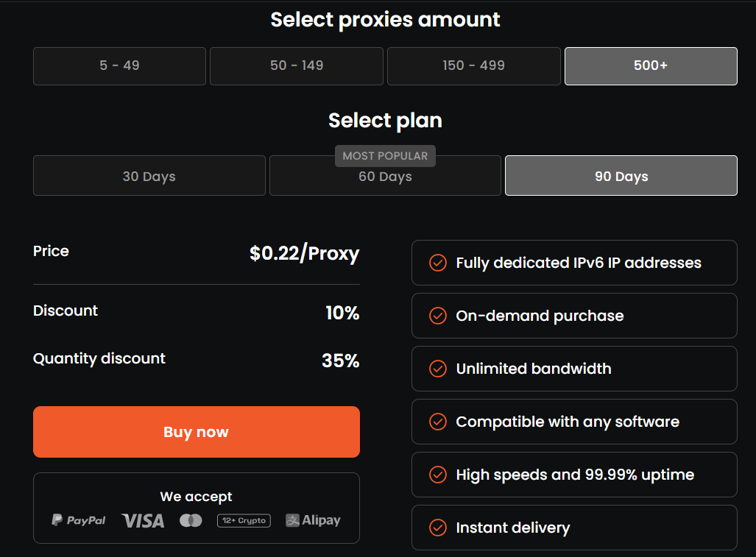Click checkmark icon beside On-demand purchase

point(438,316)
